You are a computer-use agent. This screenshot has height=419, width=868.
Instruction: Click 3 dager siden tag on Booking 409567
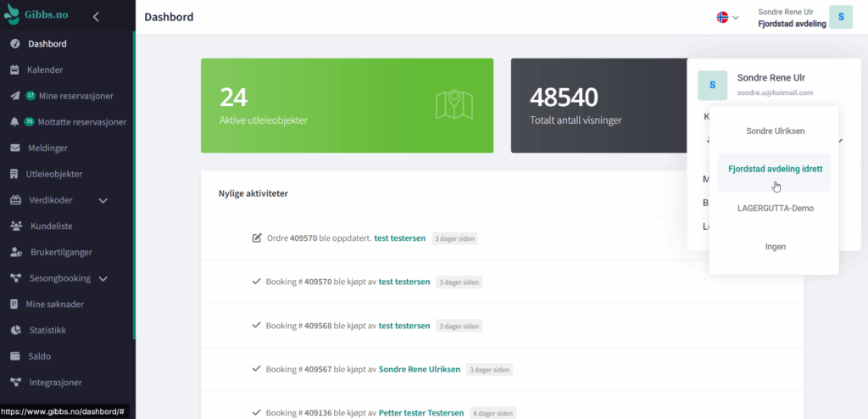pos(489,369)
